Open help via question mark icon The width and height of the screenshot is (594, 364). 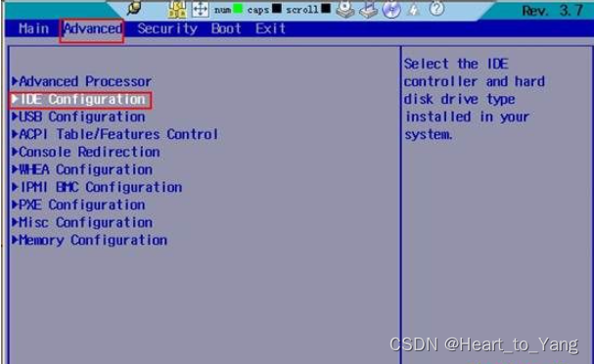(x=436, y=9)
